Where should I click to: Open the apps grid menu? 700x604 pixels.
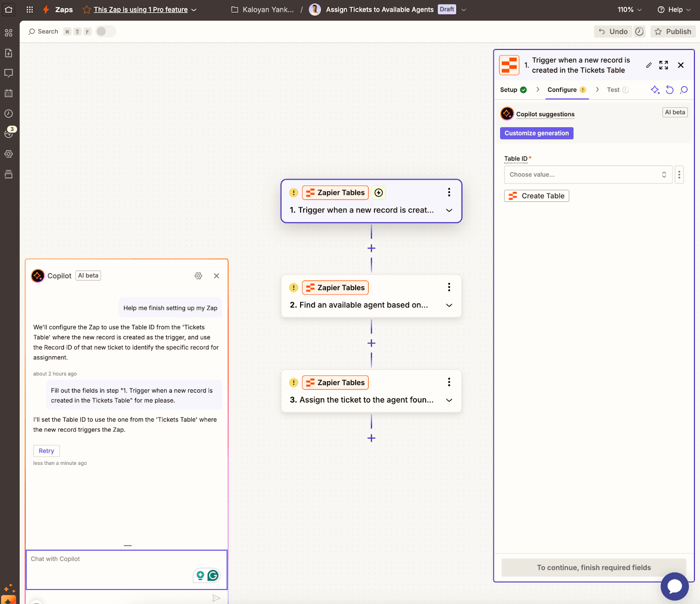(30, 9)
